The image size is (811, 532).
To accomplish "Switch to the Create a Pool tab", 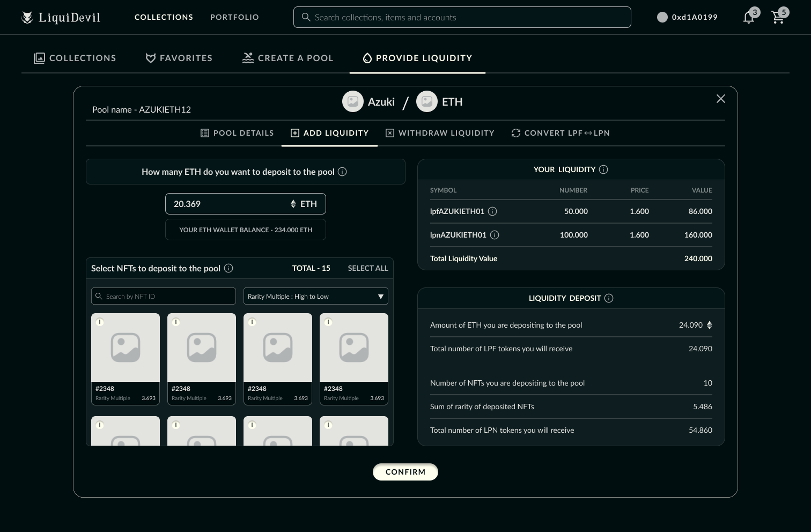I will tap(288, 58).
